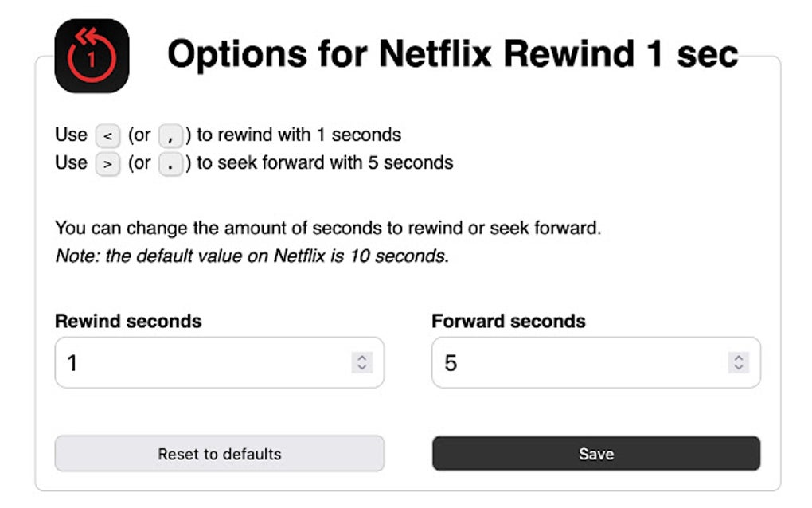812x508 pixels.
Task: Click the comma key badge
Action: (170, 136)
